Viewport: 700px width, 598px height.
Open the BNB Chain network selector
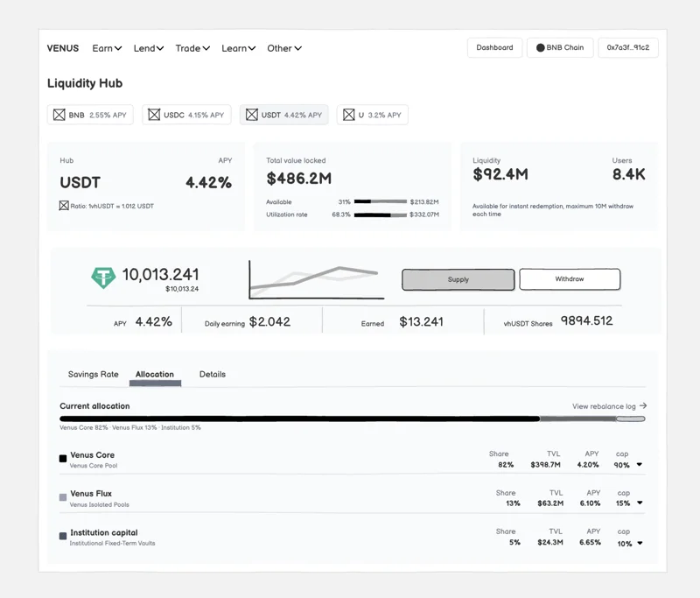tap(560, 48)
